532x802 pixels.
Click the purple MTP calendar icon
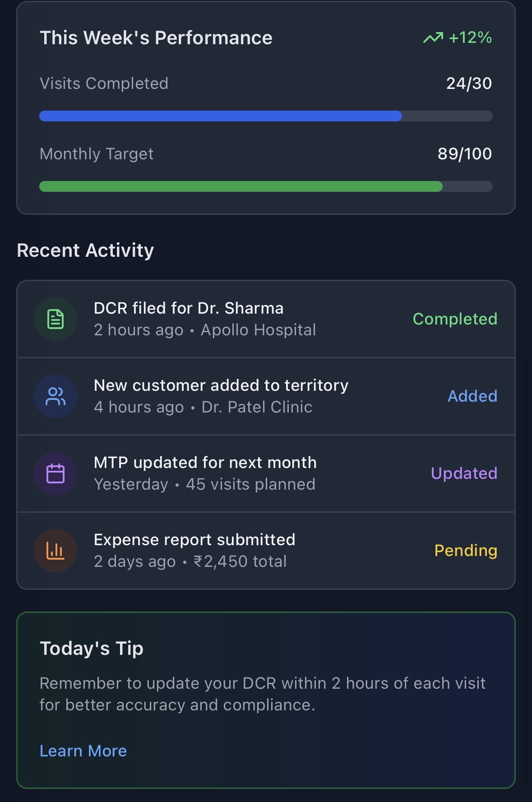tap(56, 473)
